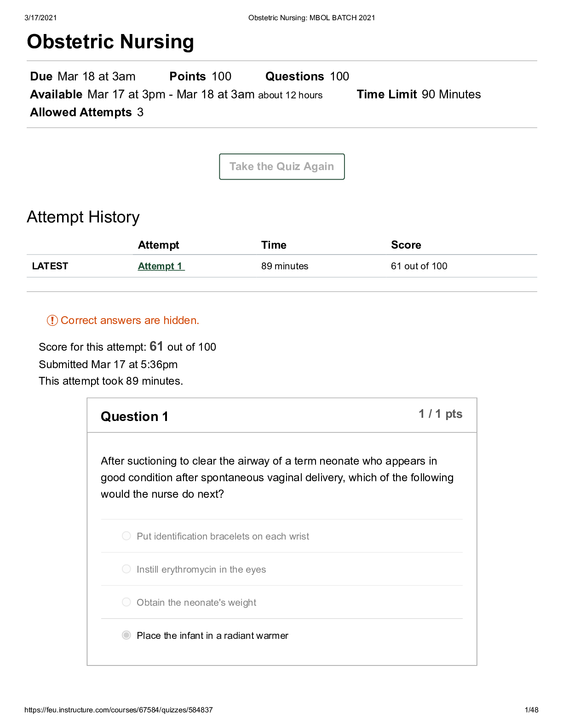Click the Take the Quiz Again button

[281, 166]
